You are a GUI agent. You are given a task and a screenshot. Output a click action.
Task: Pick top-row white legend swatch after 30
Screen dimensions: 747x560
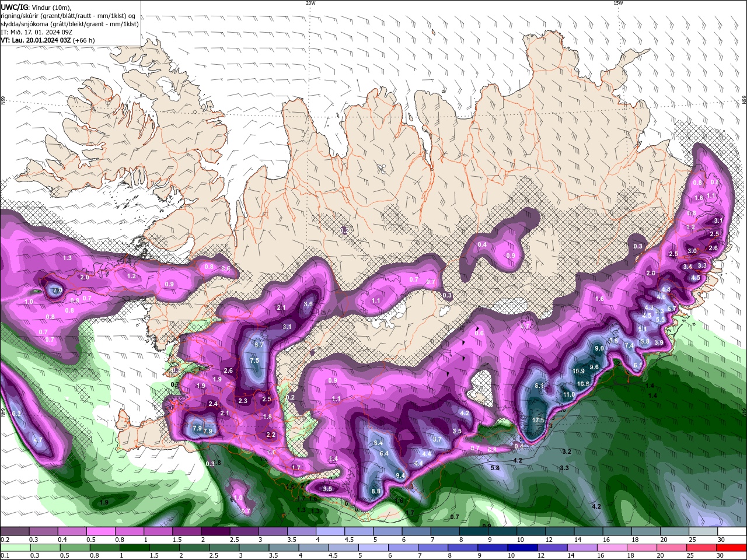tap(732, 531)
